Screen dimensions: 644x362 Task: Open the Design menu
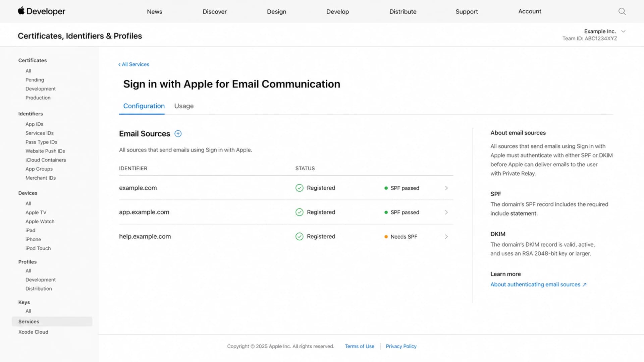click(x=276, y=11)
